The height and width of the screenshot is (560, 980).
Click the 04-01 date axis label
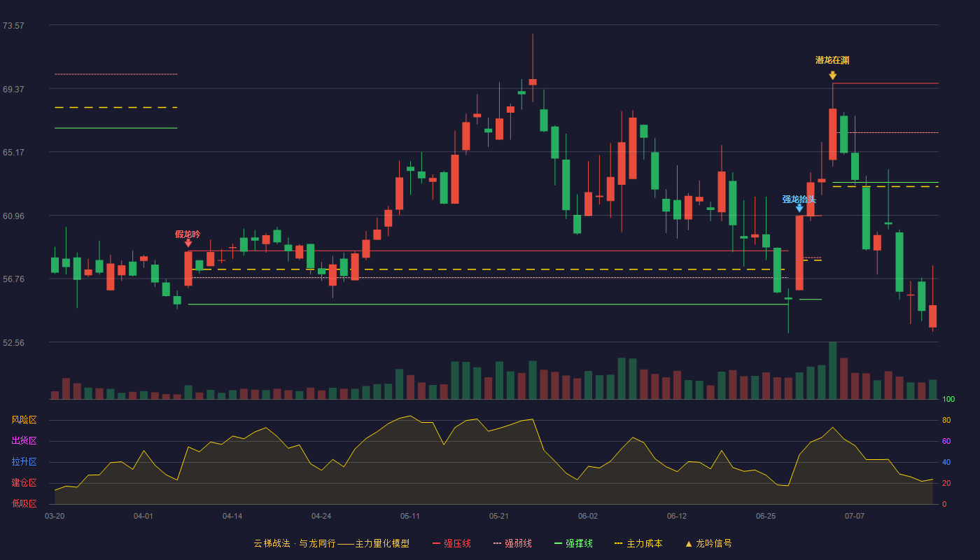143,516
